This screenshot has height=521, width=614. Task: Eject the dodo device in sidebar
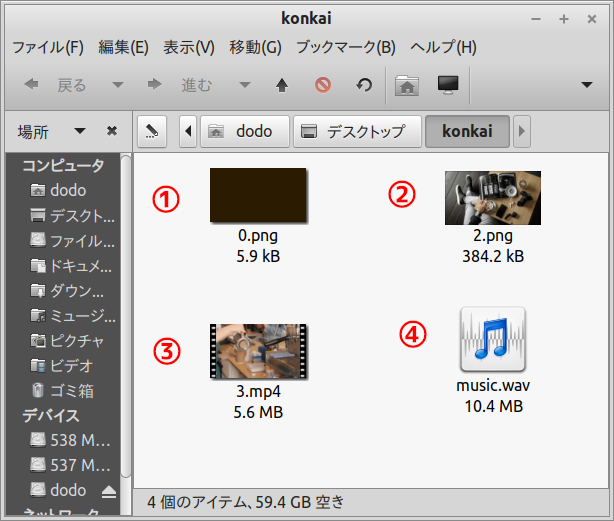coord(108,491)
